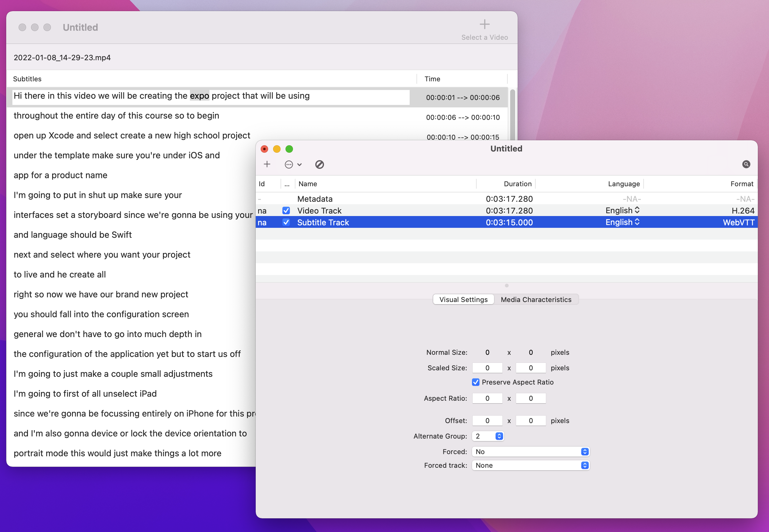
Task: Click the subtitle text field beginning 'Hi there in this video'
Action: (x=211, y=97)
